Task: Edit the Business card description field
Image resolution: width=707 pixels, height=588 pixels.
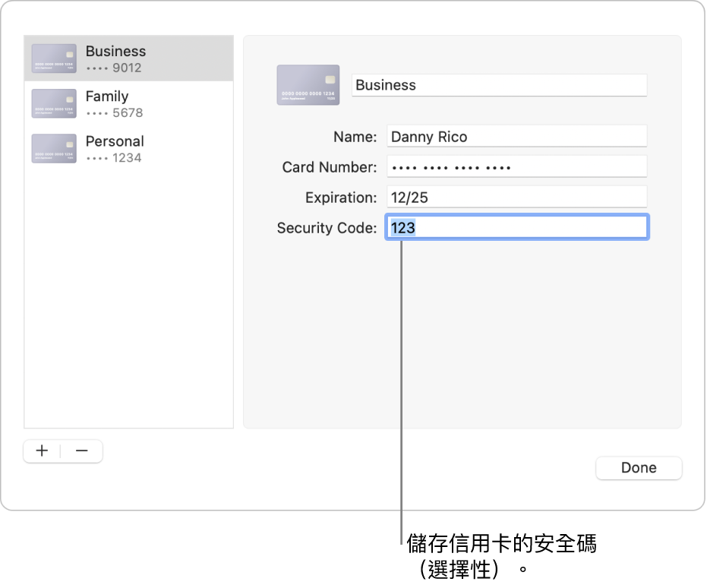Action: [x=499, y=85]
